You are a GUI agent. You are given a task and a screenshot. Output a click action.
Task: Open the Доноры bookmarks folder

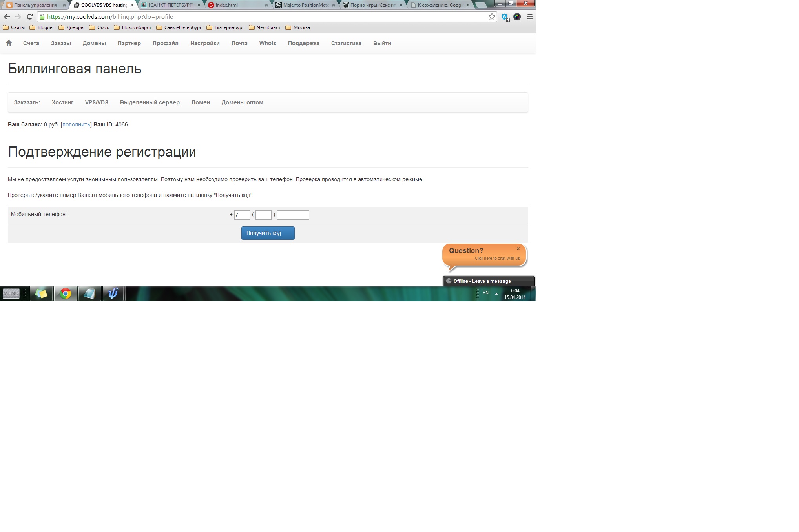71,27
